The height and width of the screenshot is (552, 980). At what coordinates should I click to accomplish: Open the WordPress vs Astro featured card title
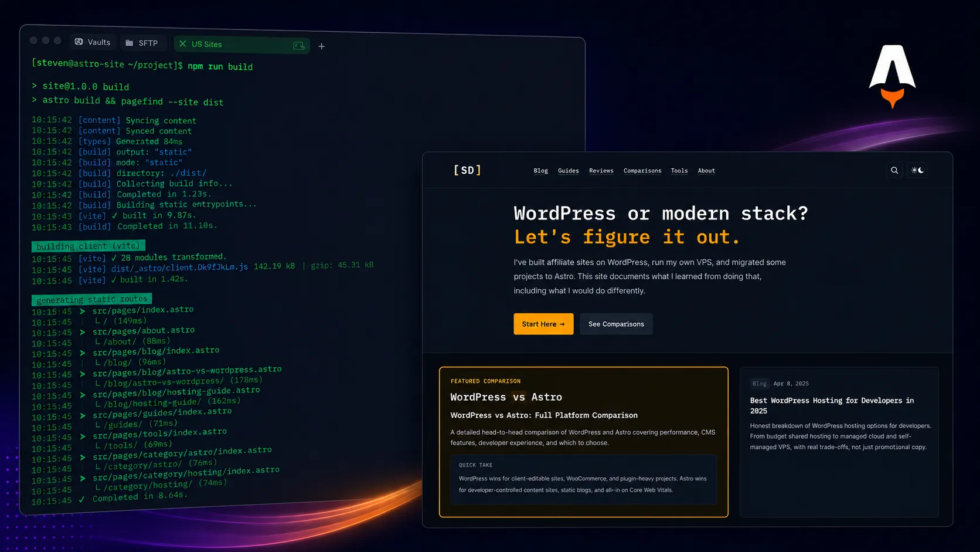pyautogui.click(x=506, y=397)
